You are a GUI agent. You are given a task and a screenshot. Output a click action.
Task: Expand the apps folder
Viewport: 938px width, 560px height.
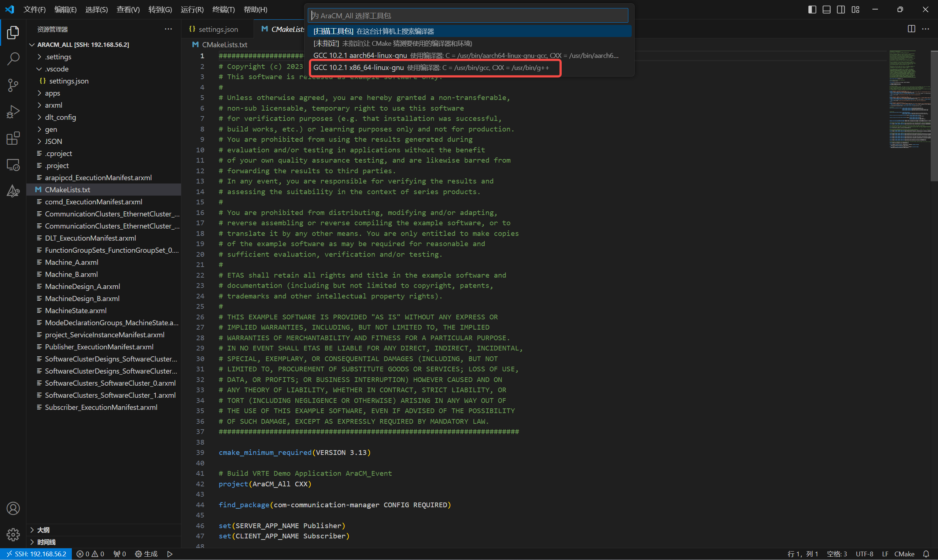point(52,93)
